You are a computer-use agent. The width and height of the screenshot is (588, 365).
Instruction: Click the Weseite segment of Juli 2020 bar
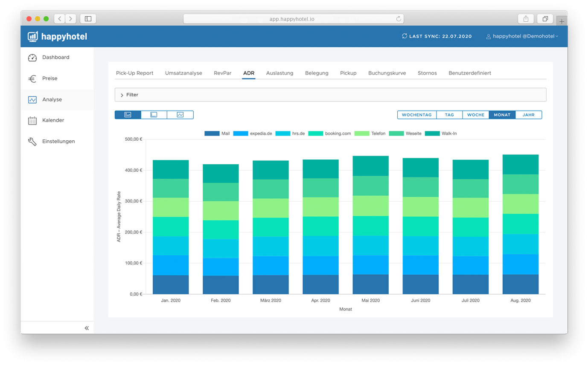[x=471, y=188]
